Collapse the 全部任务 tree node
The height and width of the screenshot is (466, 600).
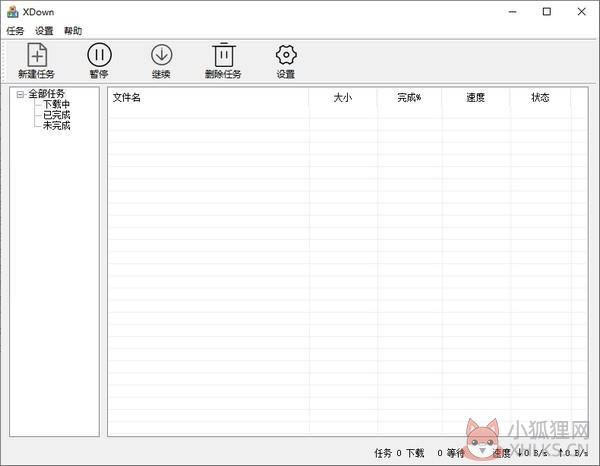point(20,94)
